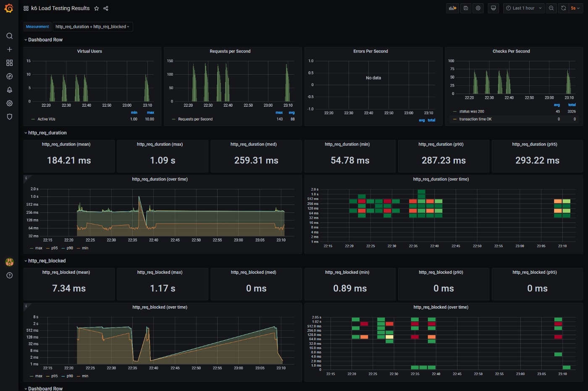Sort Requests per Second legend by avg
Screen dimensions: 588x391
click(292, 113)
